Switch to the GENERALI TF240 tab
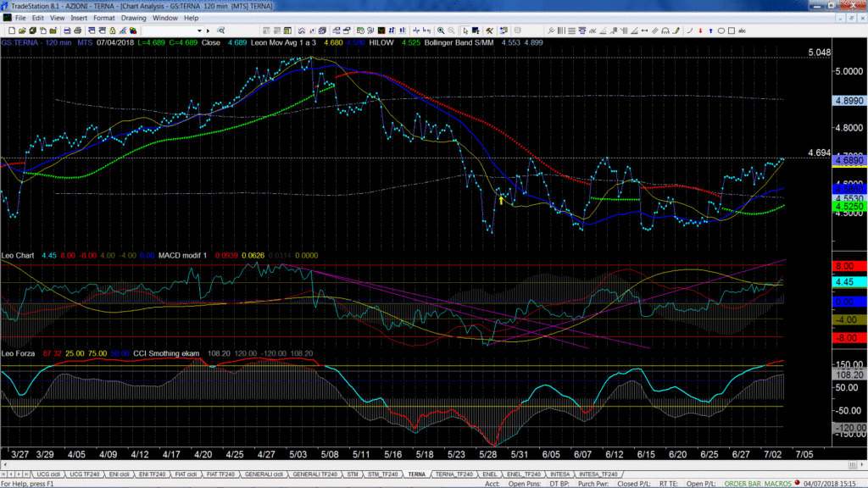 [x=314, y=474]
